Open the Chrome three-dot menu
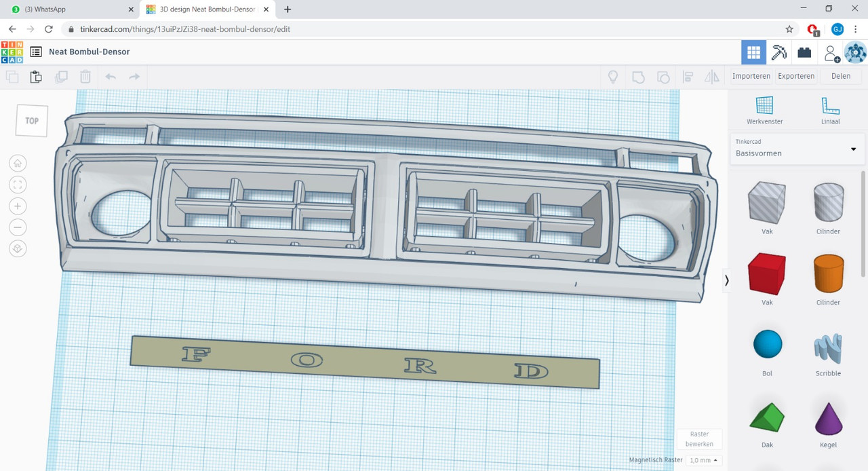Image resolution: width=868 pixels, height=471 pixels. [x=856, y=29]
